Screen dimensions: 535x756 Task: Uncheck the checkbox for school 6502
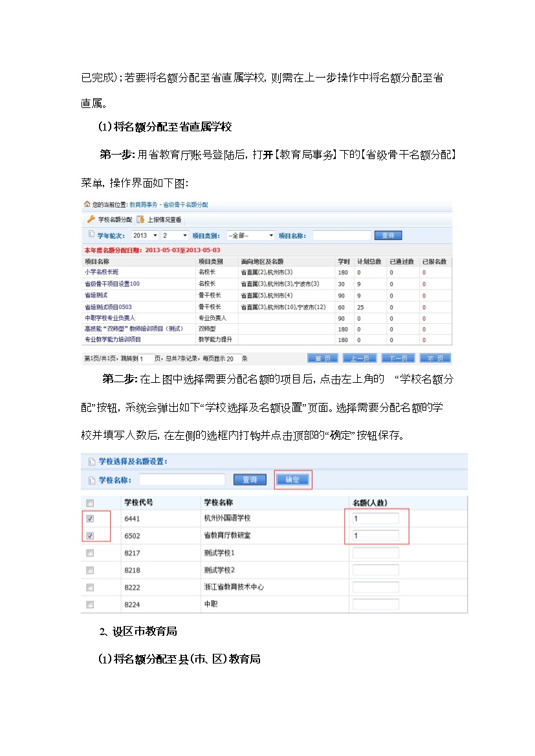pyautogui.click(x=90, y=535)
